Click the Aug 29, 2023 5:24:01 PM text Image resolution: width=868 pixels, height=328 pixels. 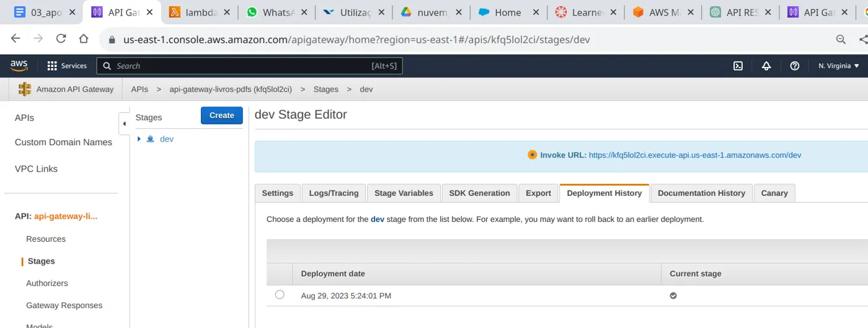tap(346, 296)
